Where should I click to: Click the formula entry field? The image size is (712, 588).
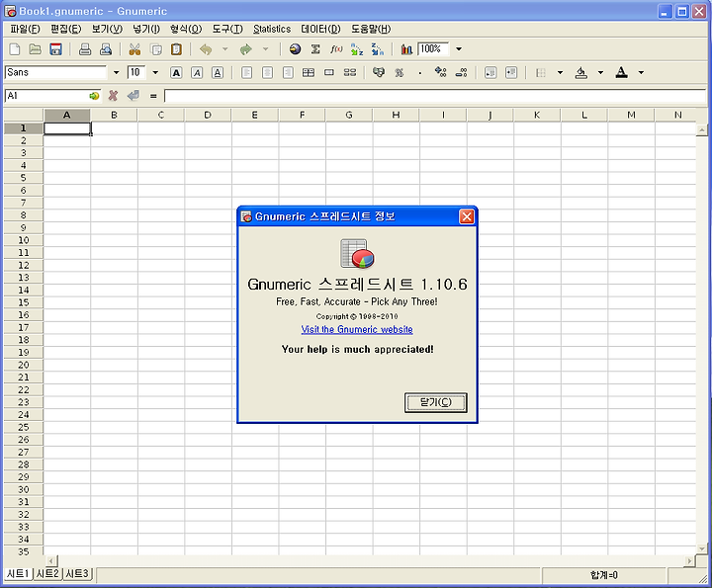click(x=435, y=96)
